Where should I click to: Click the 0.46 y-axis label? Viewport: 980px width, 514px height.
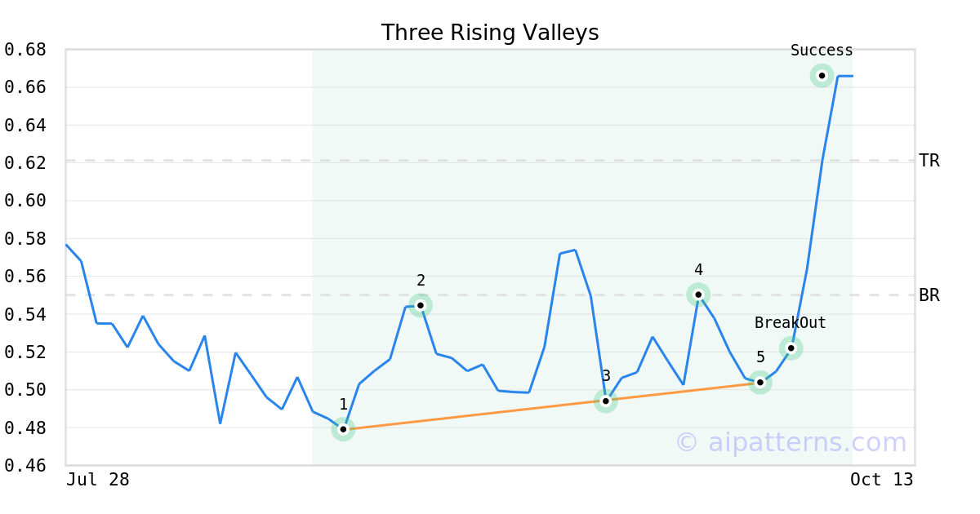point(25,466)
